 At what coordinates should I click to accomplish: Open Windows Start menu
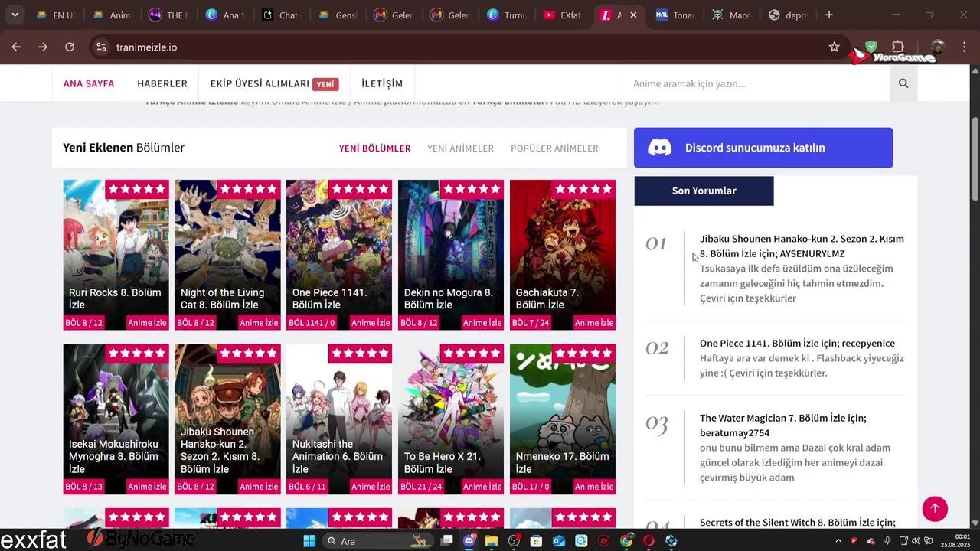(x=309, y=541)
